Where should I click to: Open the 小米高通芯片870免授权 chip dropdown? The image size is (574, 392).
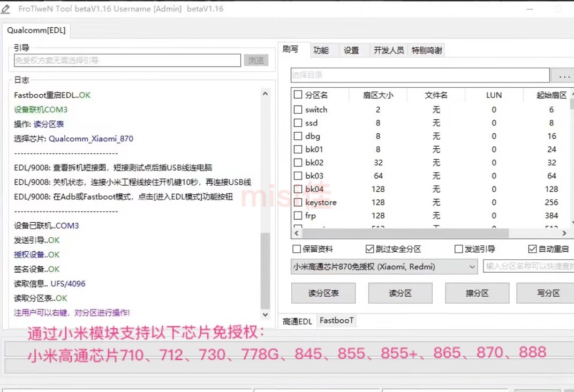(384, 267)
